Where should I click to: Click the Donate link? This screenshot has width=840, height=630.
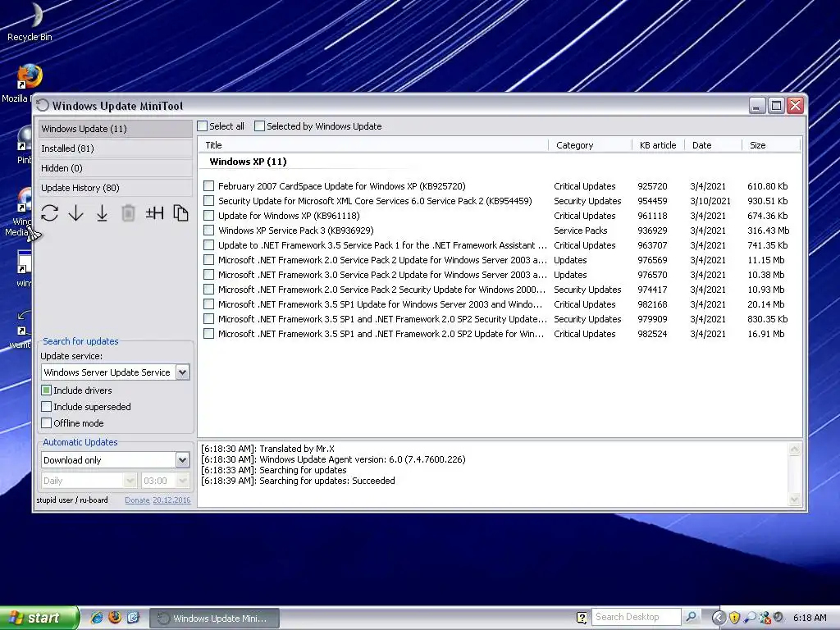click(x=137, y=500)
